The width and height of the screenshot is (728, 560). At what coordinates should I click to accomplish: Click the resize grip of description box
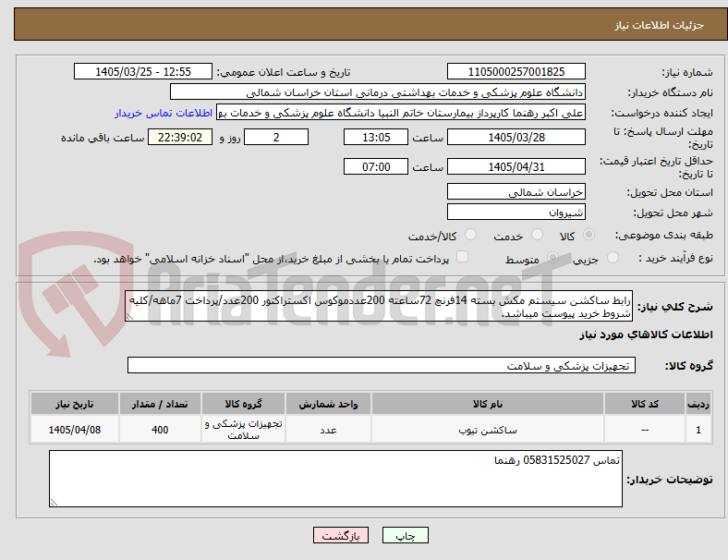(129, 317)
